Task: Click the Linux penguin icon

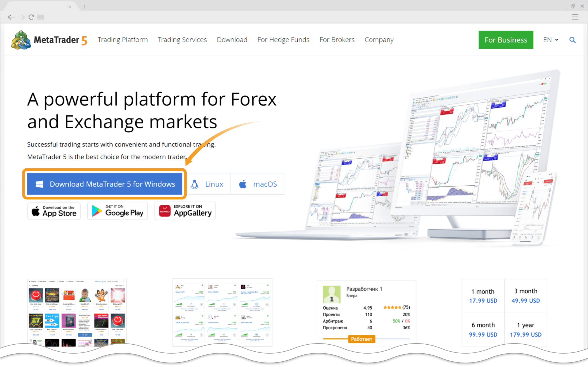Action: 195,184
